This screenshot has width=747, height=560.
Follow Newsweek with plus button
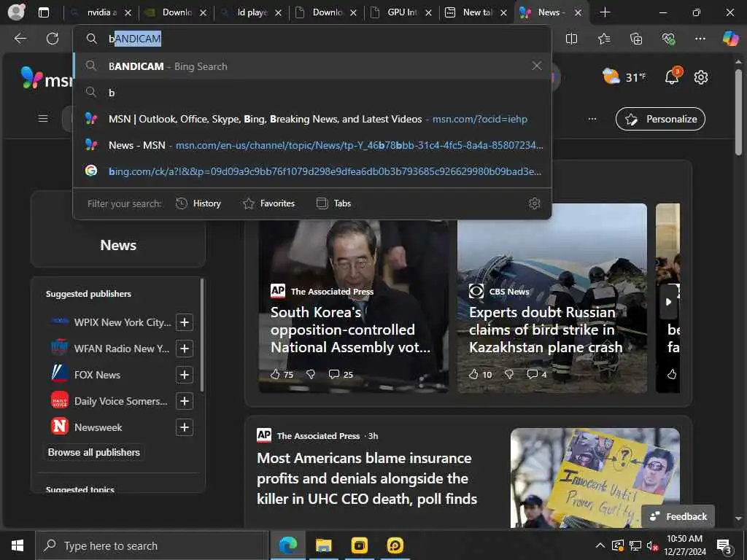tap(185, 427)
